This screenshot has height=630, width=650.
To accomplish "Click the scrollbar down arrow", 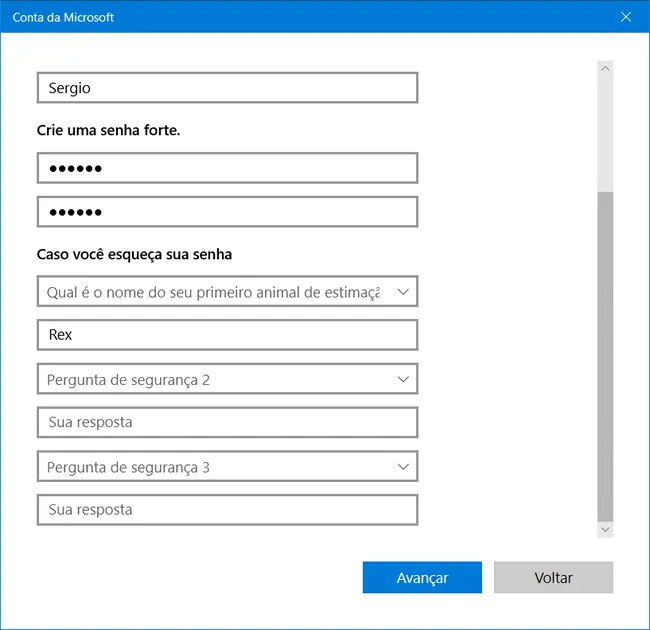I will [x=605, y=530].
